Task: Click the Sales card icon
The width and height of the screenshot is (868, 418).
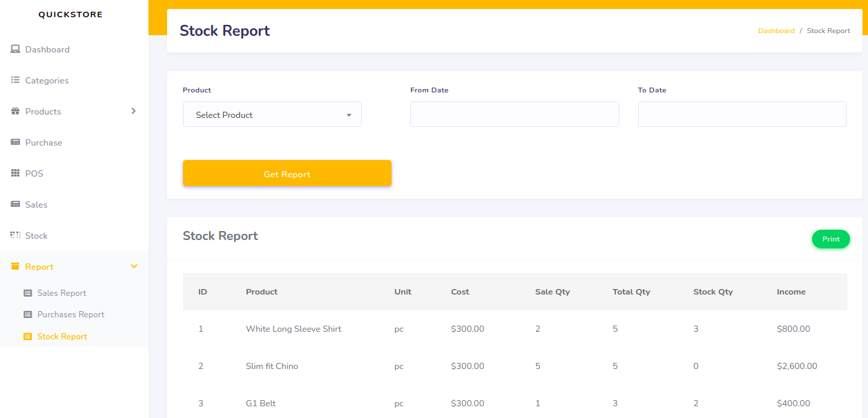Action: [x=15, y=205]
